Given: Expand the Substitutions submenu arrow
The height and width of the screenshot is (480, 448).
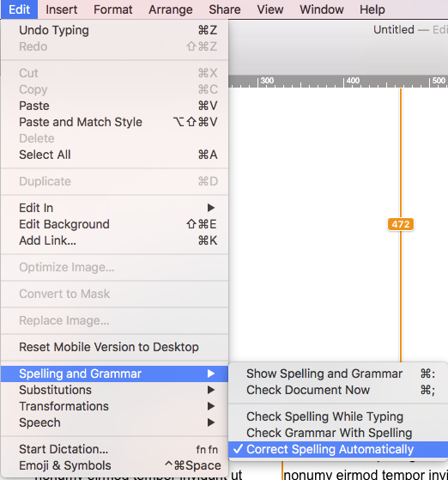Looking at the screenshot, I should (211, 390).
